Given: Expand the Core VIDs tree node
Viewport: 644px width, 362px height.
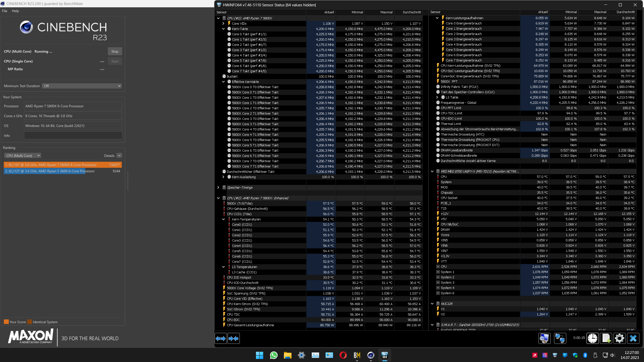Looking at the screenshot, I should coord(223,23).
